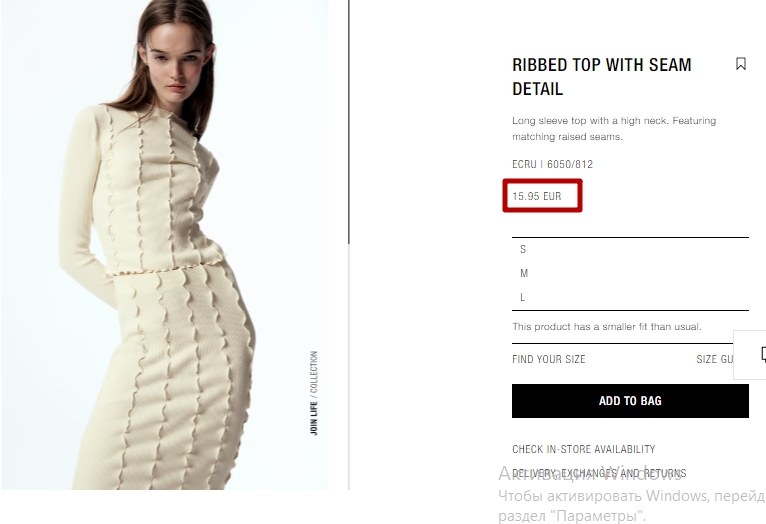Viewport: 766px width, 524px height.
Task: Click the 6050/812 reference number
Action: pos(570,164)
